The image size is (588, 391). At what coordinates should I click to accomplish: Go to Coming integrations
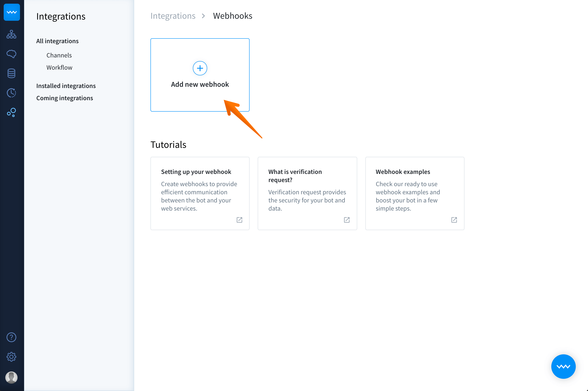coord(65,98)
